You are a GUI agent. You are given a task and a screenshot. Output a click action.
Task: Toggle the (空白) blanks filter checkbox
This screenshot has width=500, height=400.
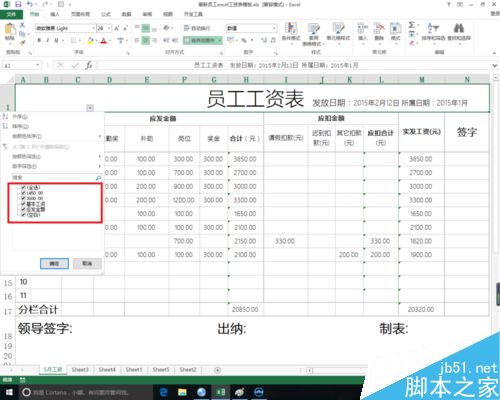coord(23,215)
